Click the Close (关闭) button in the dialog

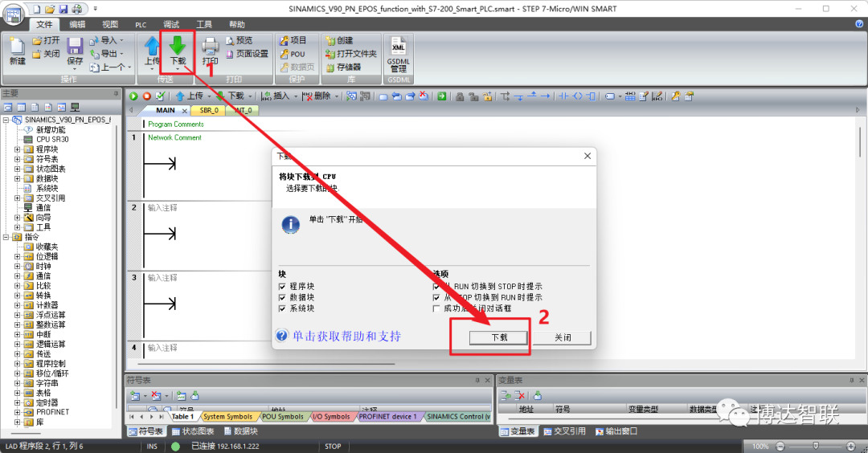[563, 337]
